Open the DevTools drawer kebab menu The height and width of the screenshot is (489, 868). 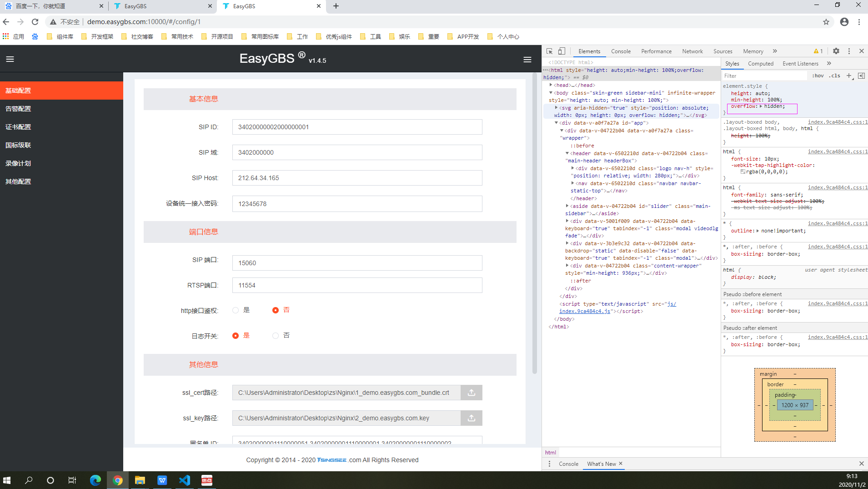point(549,464)
